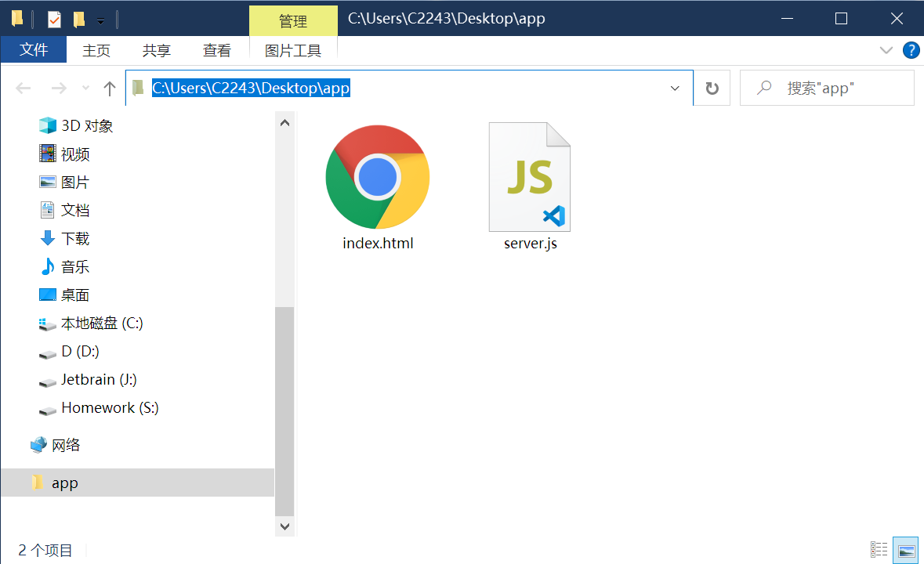Select 下载 in the navigation pane
The height and width of the screenshot is (564, 924).
click(64, 238)
